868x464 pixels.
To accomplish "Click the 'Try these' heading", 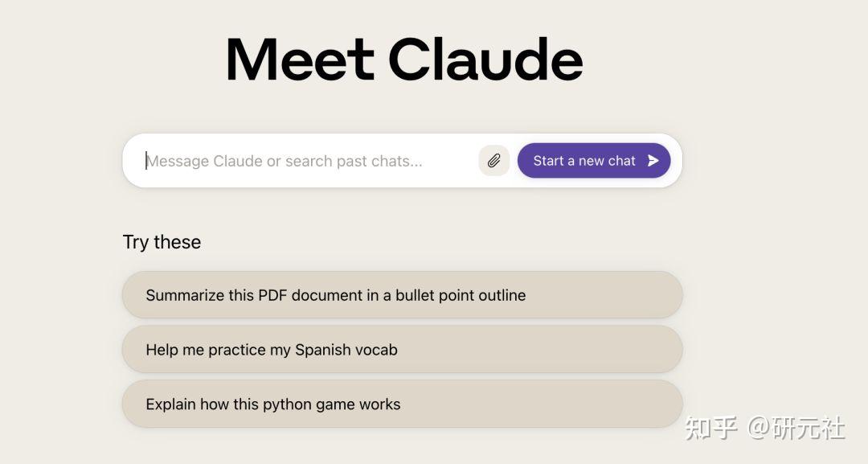I will tap(162, 242).
